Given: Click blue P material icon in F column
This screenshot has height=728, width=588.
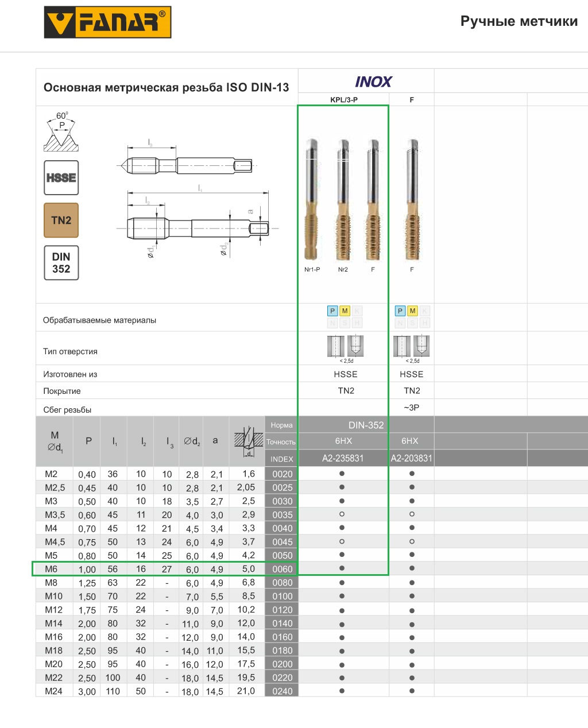Looking at the screenshot, I should tap(400, 311).
